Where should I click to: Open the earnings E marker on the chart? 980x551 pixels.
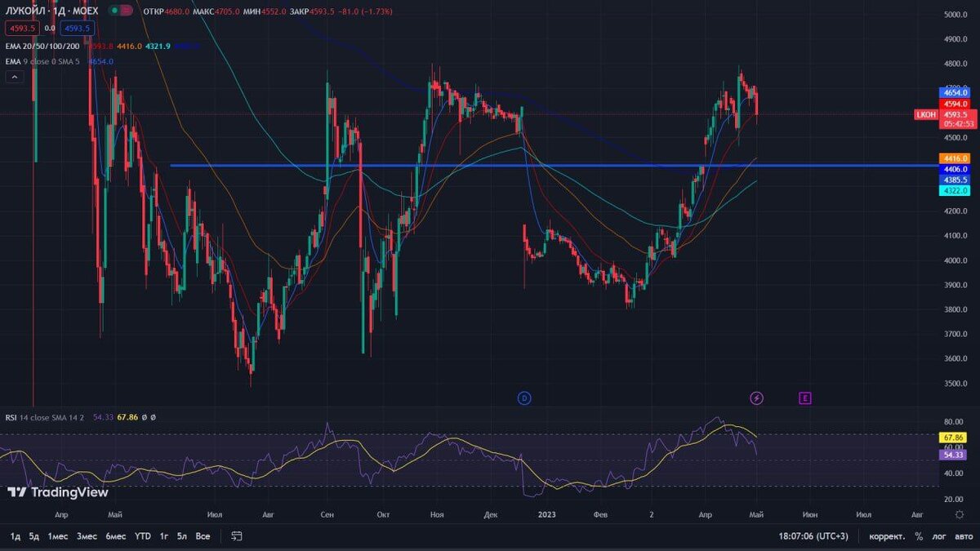[x=805, y=398]
